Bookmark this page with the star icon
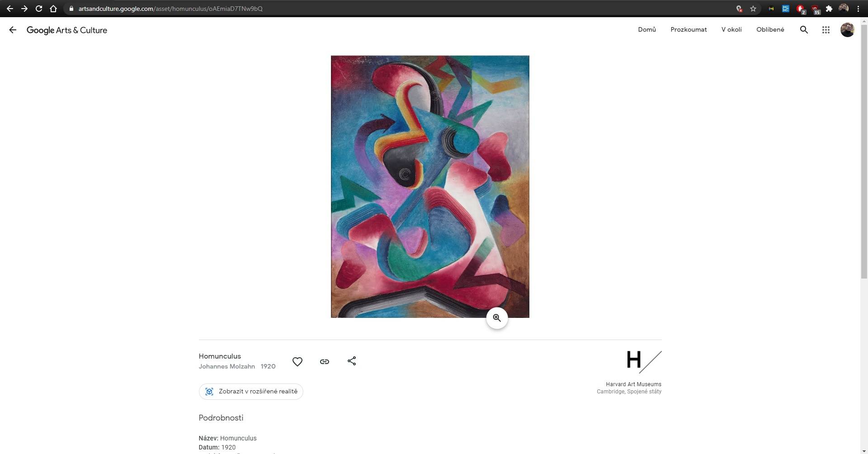 point(753,9)
